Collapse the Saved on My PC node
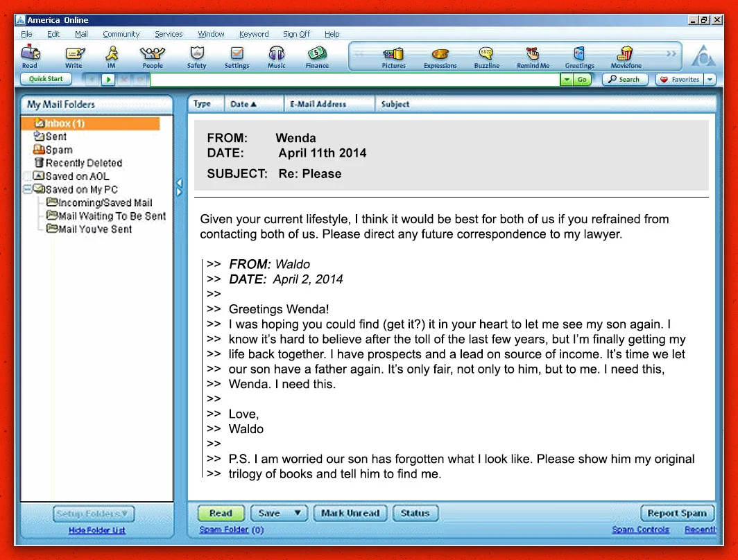This screenshot has height=560, width=738. 27,189
